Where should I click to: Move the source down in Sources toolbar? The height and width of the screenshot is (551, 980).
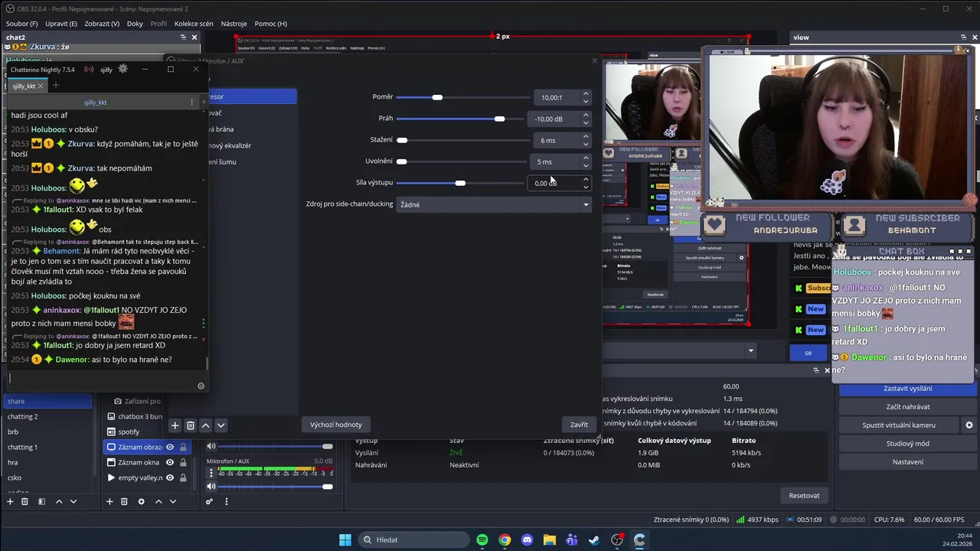(x=173, y=501)
